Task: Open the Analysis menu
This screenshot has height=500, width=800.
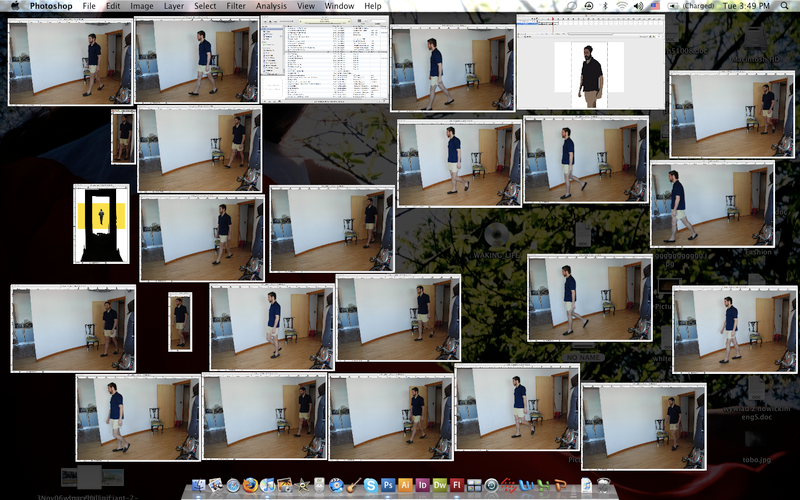Action: pyautogui.click(x=271, y=6)
